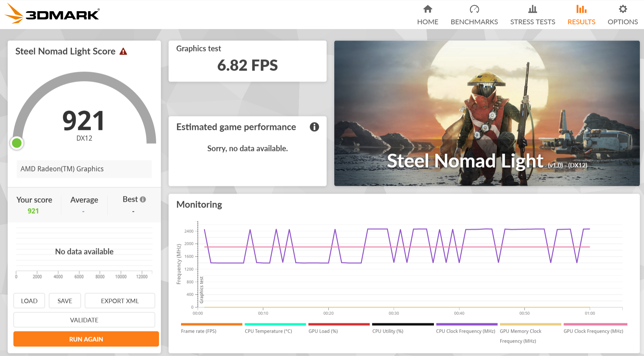This screenshot has height=356, width=644.
Task: Click the red warning triangle icon
Action: (123, 51)
